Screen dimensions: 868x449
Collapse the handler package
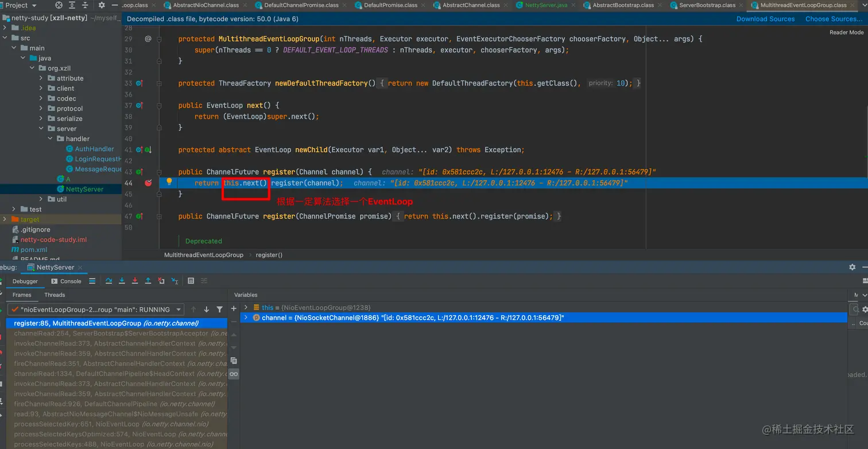[x=51, y=138]
